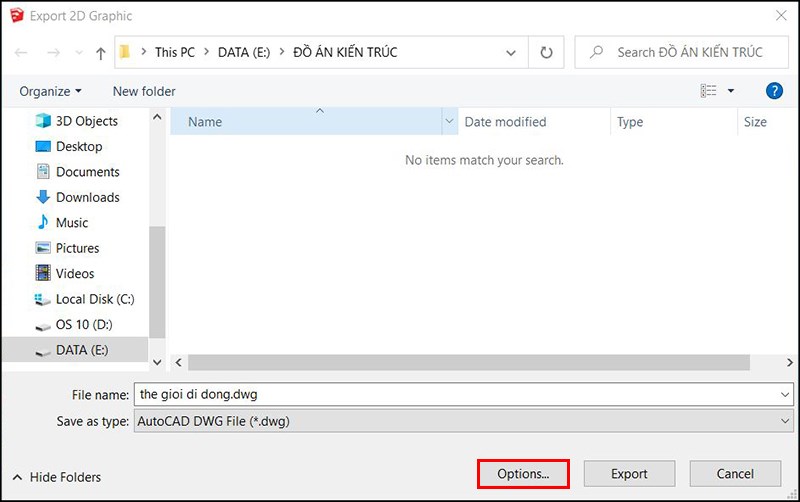Click the Downloads blue arrow icon
This screenshot has height=502, width=800.
point(43,197)
